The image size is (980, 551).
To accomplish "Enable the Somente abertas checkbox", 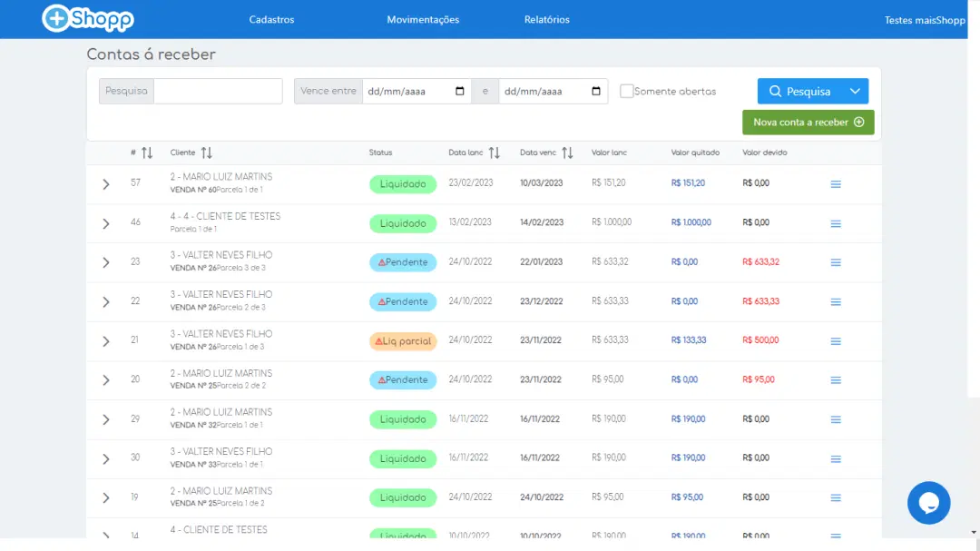I will (x=627, y=92).
